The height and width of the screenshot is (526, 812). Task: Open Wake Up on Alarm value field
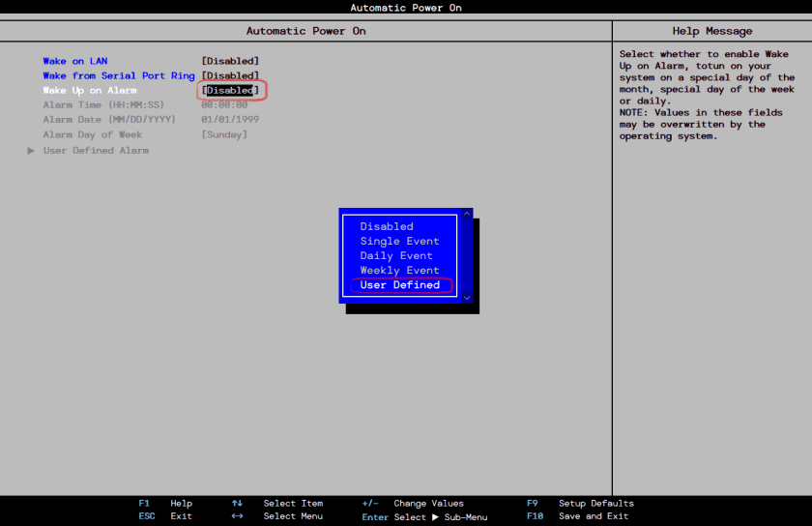[230, 90]
